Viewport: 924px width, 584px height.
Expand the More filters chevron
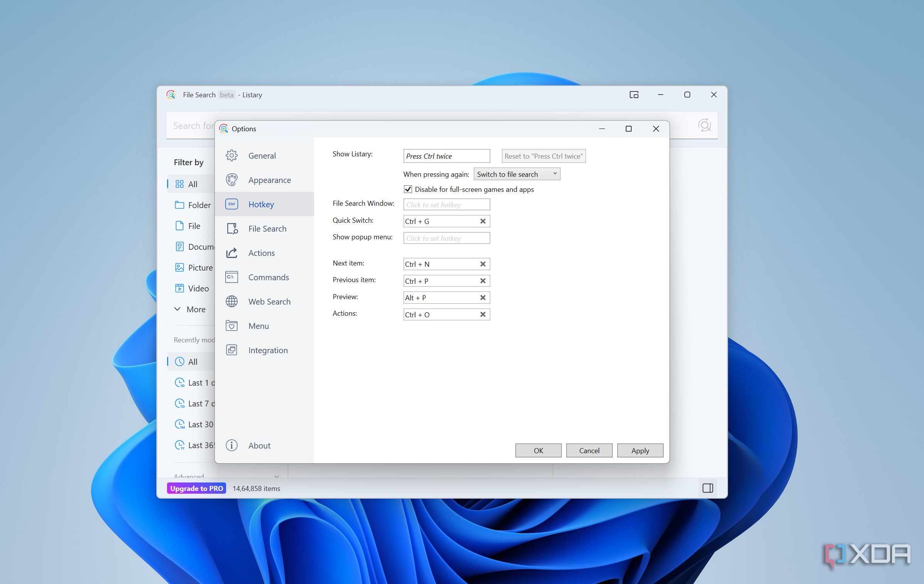pos(177,309)
